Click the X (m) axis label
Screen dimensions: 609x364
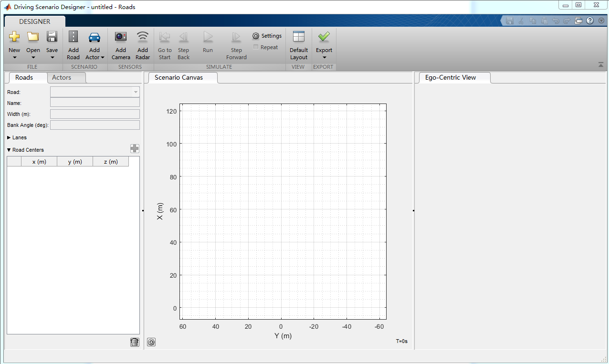(x=160, y=211)
